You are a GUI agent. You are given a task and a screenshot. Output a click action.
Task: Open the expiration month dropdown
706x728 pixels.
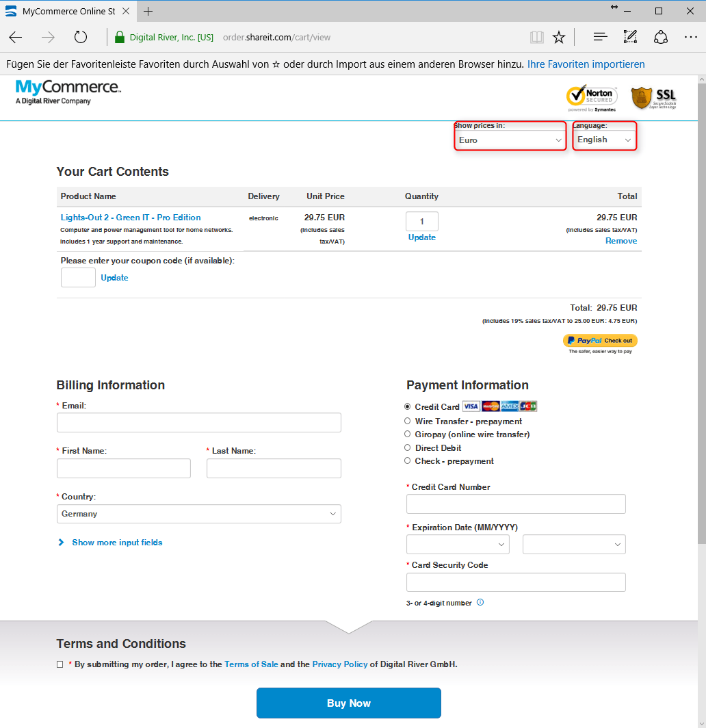pos(458,545)
